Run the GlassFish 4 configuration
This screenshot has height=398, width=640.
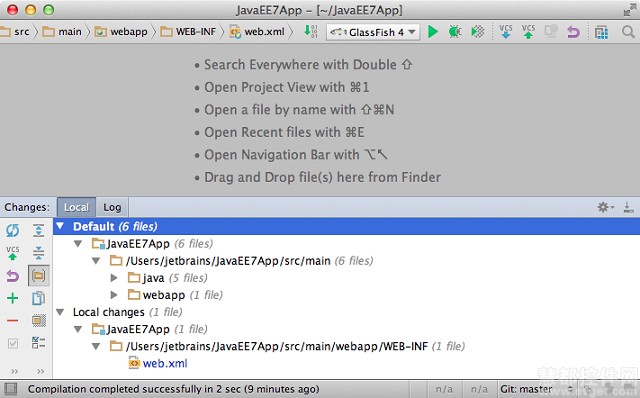tap(433, 31)
